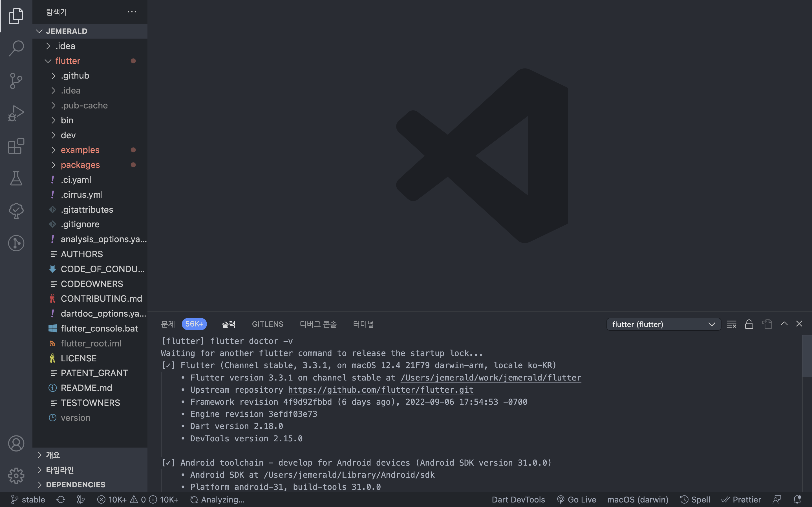The height and width of the screenshot is (507, 812).
Task: Click the output panel scrollbar thumb
Action: coord(806,356)
